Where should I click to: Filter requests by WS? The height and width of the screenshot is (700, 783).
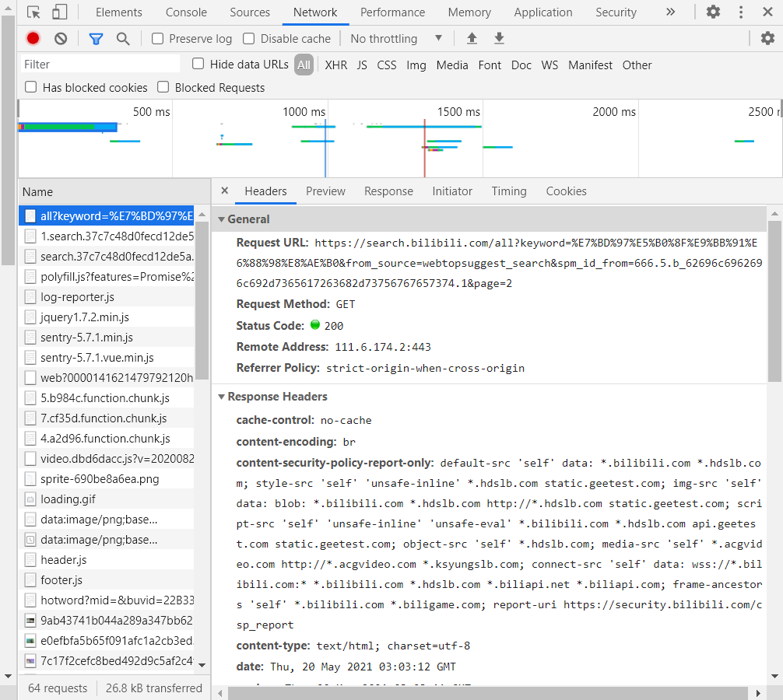pos(550,65)
